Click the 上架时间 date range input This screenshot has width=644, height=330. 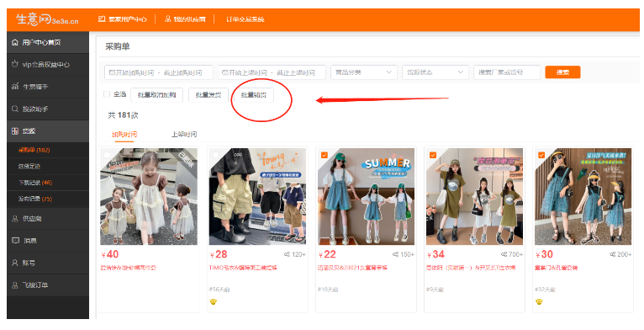click(x=272, y=72)
